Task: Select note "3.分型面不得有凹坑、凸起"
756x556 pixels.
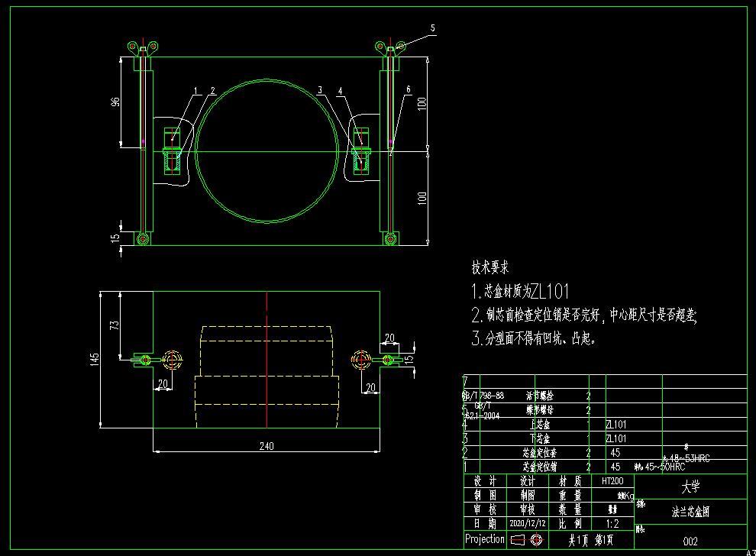Action: tap(534, 338)
